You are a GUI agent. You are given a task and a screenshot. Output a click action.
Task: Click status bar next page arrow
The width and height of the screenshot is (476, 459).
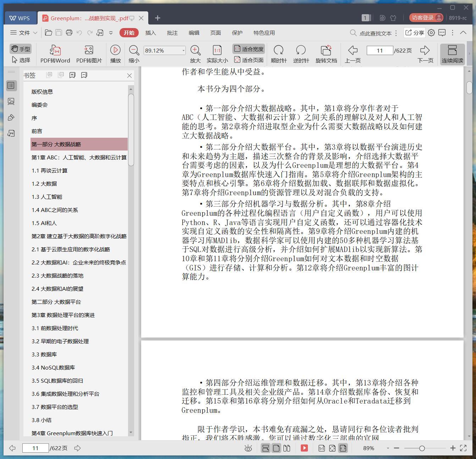[77, 448]
